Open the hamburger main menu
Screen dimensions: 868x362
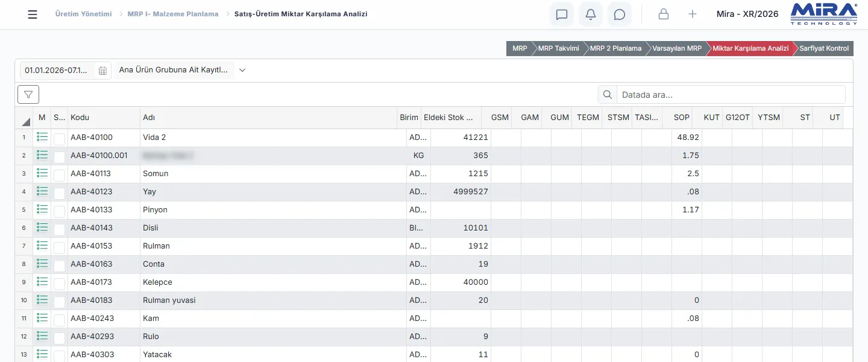click(x=33, y=14)
